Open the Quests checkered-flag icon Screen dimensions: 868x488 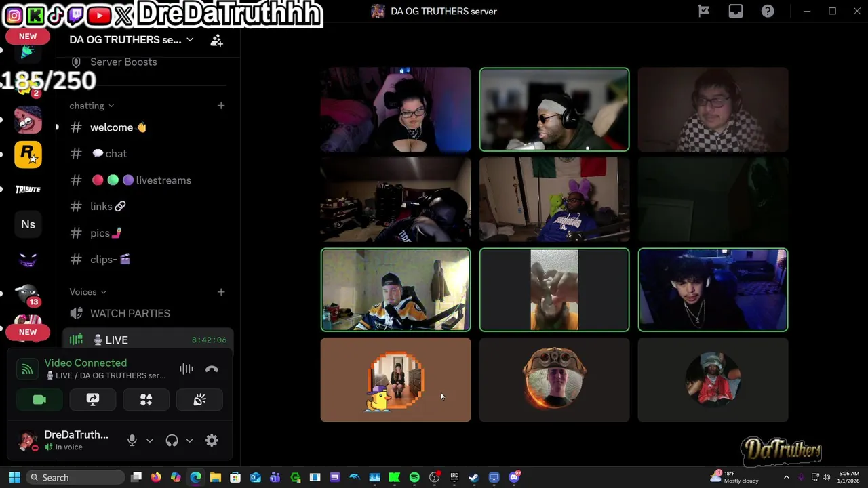pyautogui.click(x=704, y=11)
